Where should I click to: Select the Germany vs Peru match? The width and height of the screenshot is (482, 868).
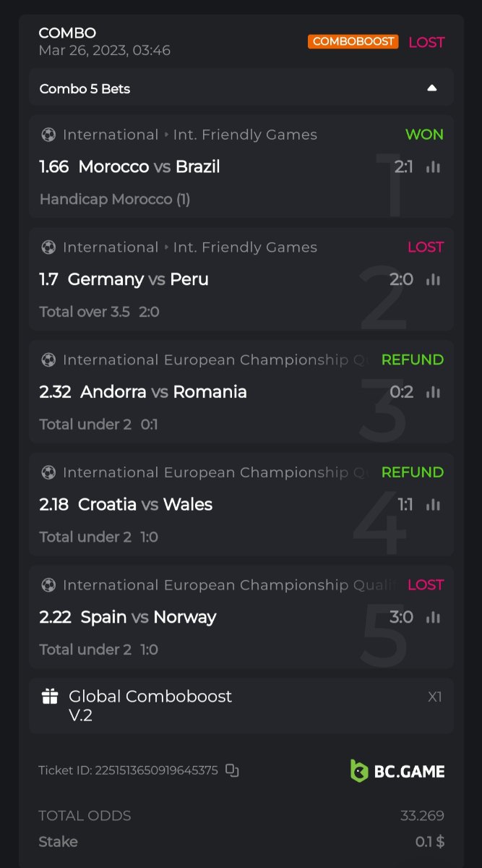coord(138,280)
